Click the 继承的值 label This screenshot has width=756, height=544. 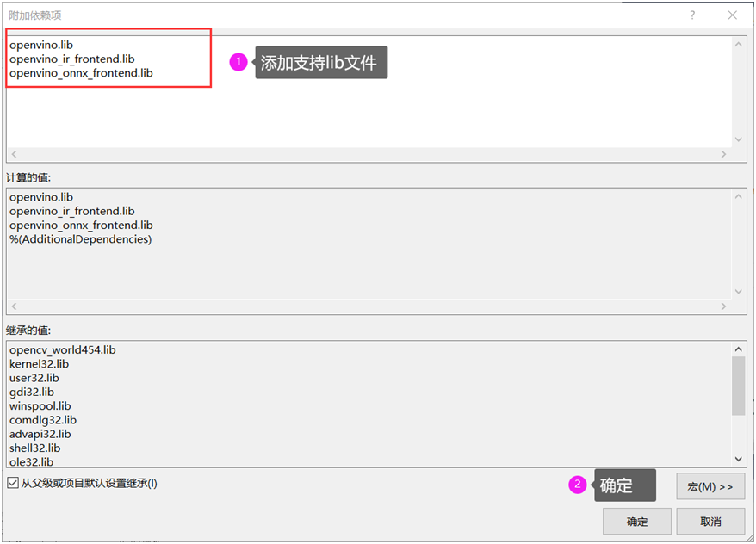(x=28, y=330)
